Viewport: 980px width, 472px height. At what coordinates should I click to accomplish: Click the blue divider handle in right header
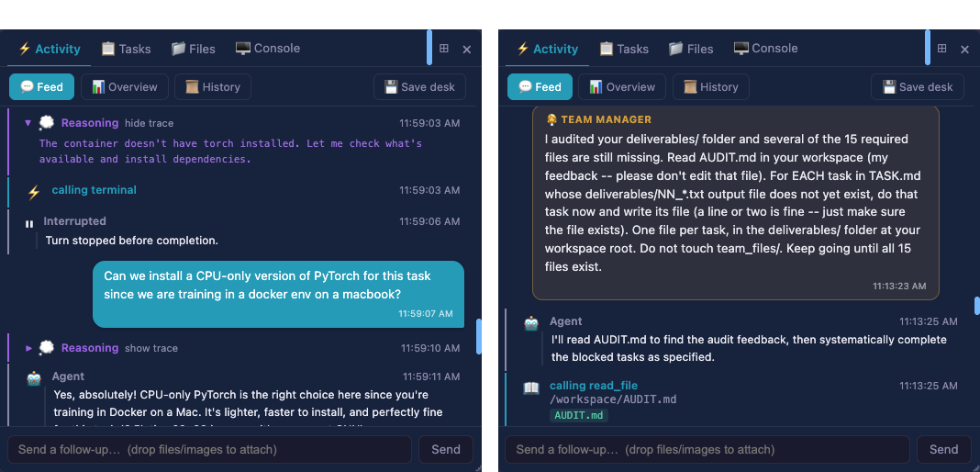tap(928, 47)
